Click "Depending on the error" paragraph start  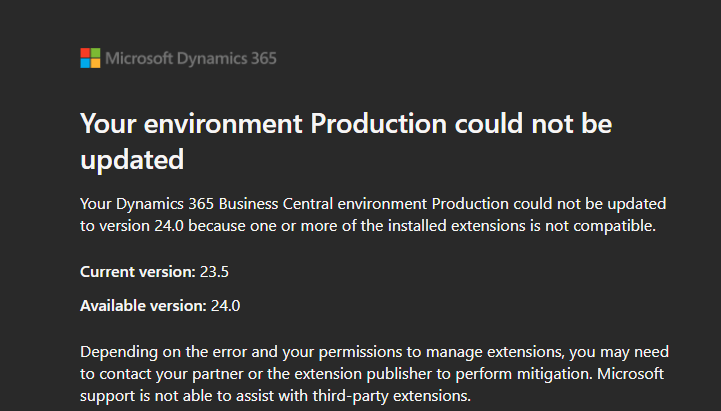[156, 352]
